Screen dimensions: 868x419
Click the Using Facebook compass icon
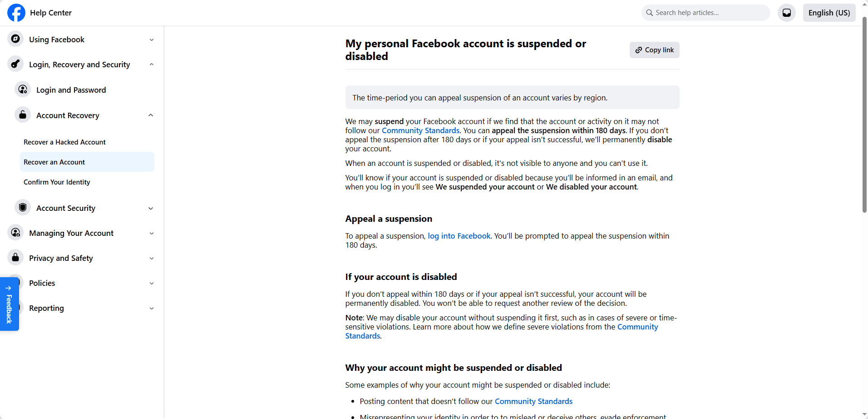coord(15,39)
